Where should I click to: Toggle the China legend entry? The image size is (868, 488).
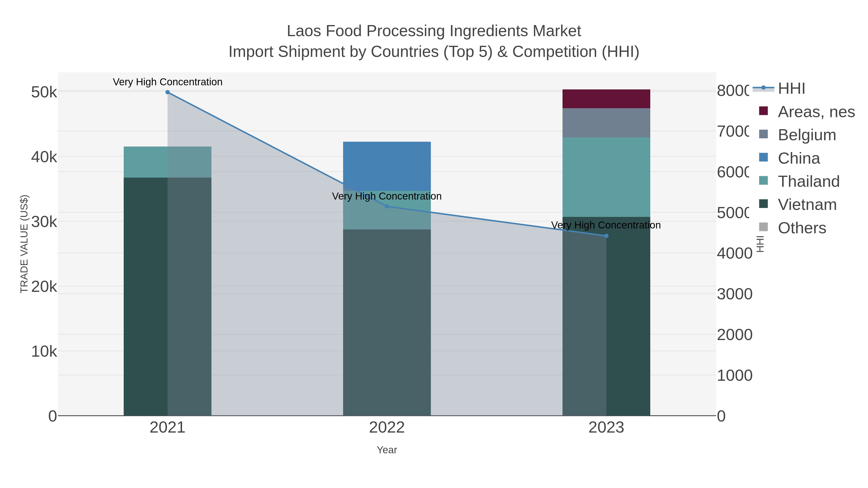pyautogui.click(x=789, y=158)
